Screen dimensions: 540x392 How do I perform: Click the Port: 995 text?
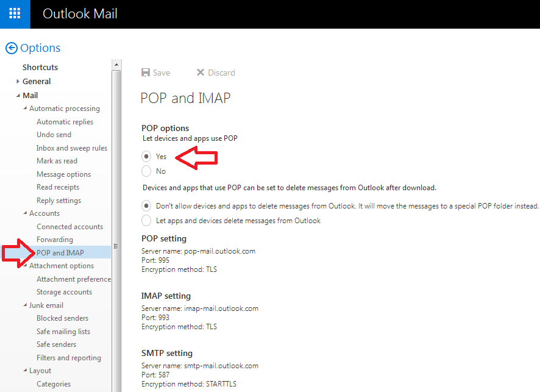(x=155, y=260)
